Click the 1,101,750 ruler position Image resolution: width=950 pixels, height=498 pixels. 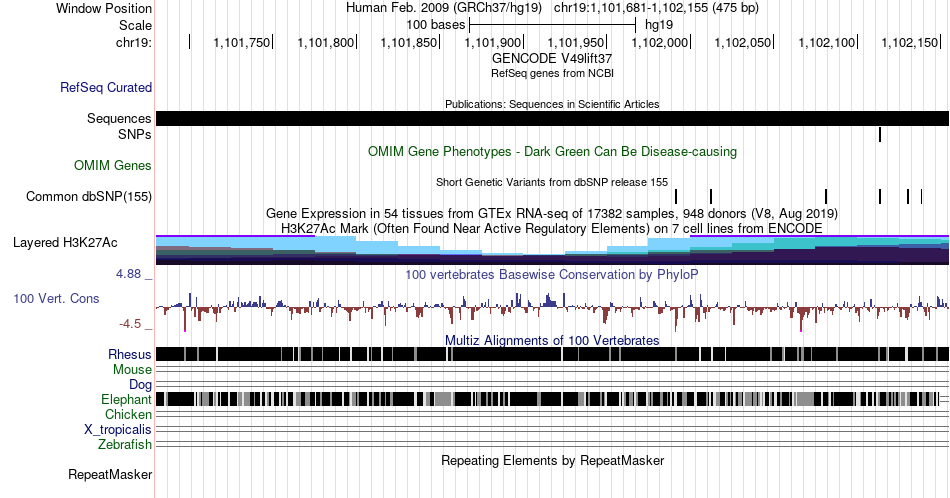point(242,42)
